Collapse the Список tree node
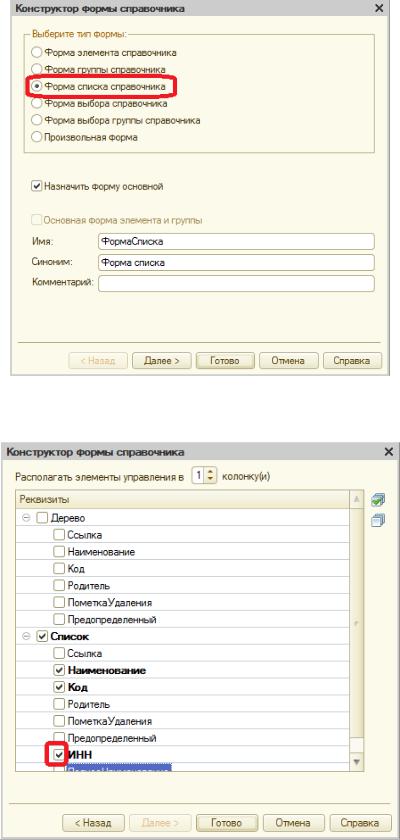The height and width of the screenshot is (840, 400). click(26, 637)
